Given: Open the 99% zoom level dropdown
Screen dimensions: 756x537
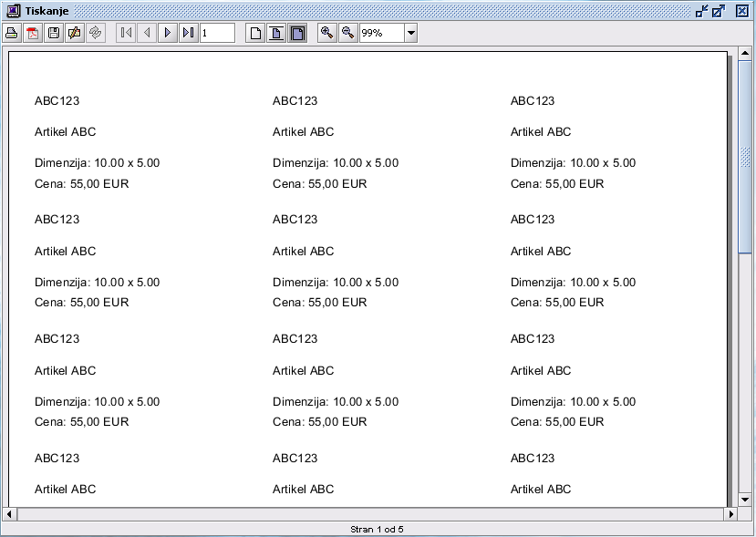Looking at the screenshot, I should (x=410, y=33).
